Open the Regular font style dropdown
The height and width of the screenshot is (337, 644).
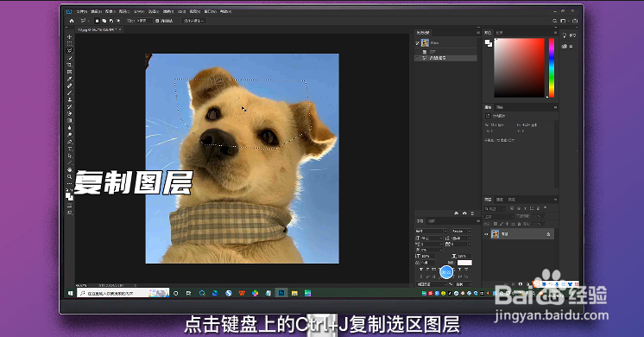pos(461,231)
